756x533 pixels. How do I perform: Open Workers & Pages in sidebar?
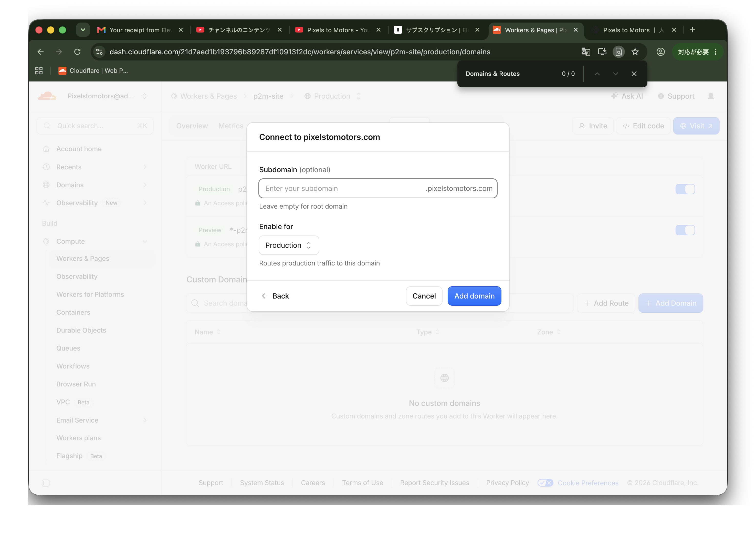83,259
